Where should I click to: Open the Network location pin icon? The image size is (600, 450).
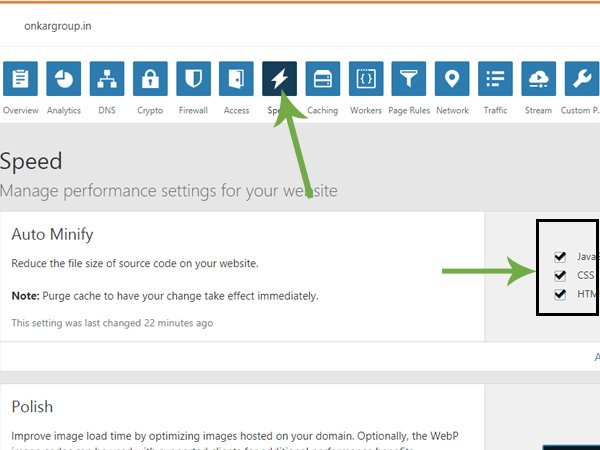452,78
